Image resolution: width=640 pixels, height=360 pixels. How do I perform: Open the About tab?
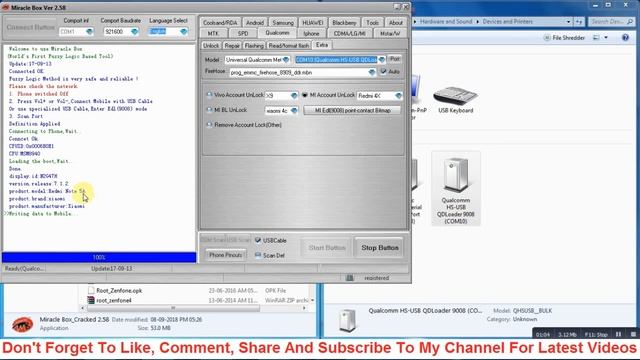tap(395, 23)
